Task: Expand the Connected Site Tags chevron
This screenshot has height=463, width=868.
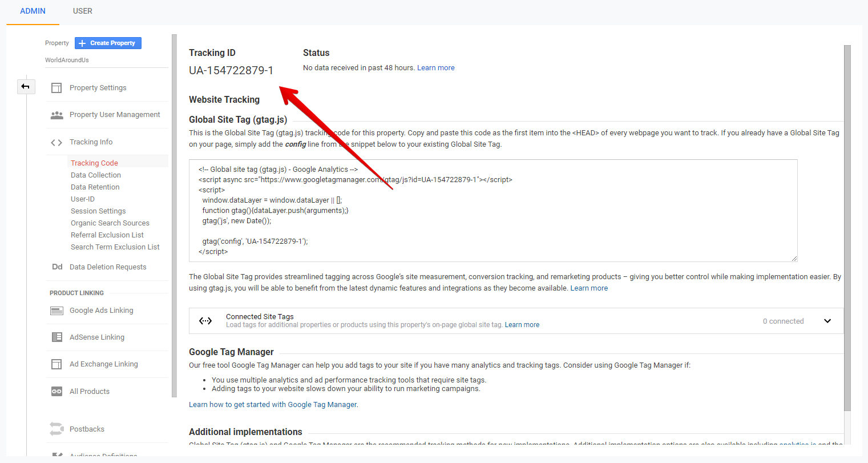Action: click(x=827, y=321)
